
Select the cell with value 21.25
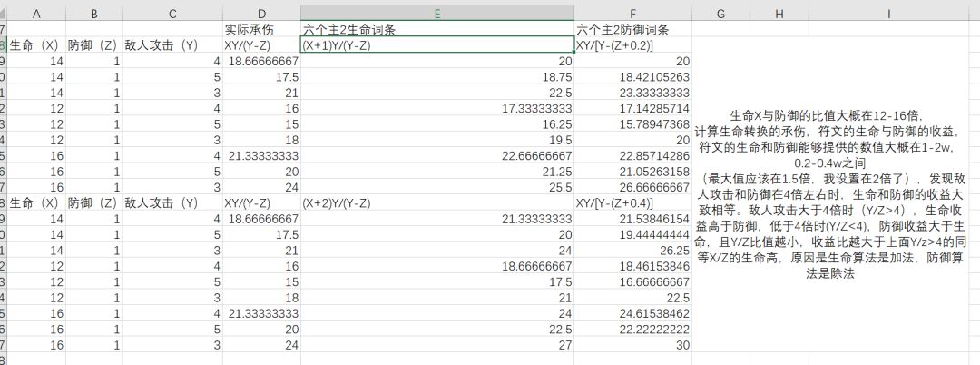436,172
